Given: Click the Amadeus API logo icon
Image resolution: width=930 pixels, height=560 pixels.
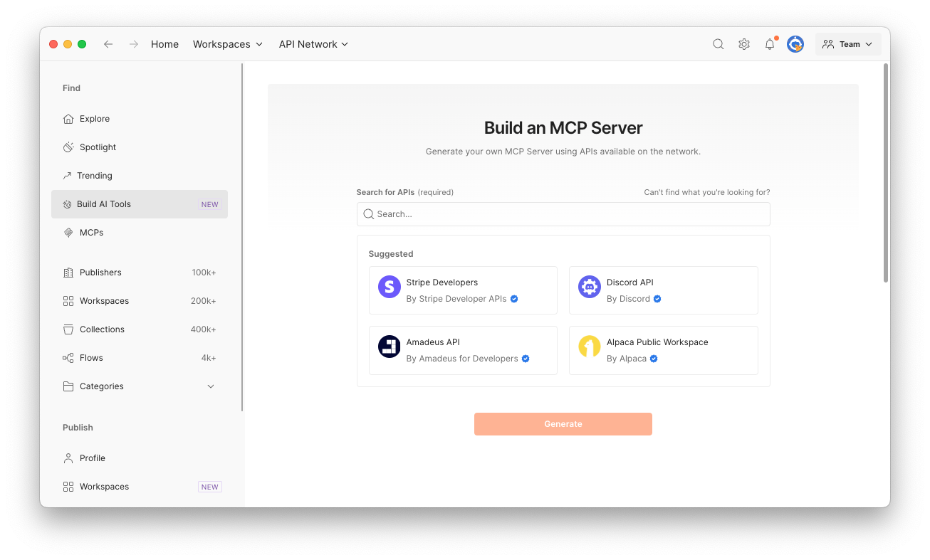Looking at the screenshot, I should coord(390,347).
